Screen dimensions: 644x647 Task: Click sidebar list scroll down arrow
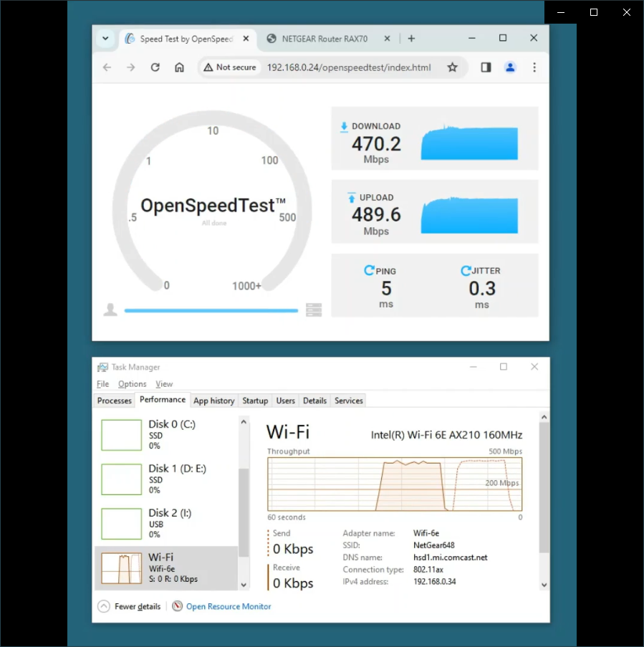coord(244,585)
